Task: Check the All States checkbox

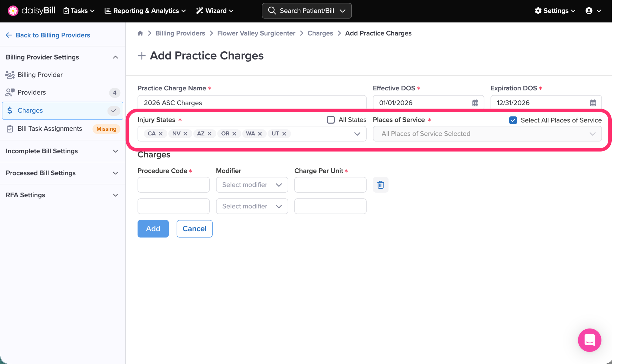Action: click(331, 120)
